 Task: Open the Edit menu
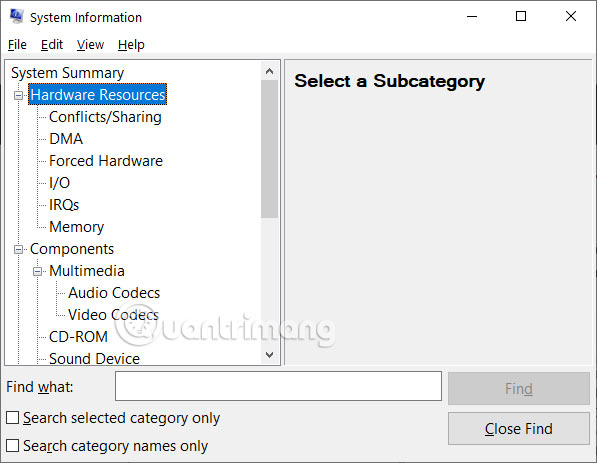(52, 45)
